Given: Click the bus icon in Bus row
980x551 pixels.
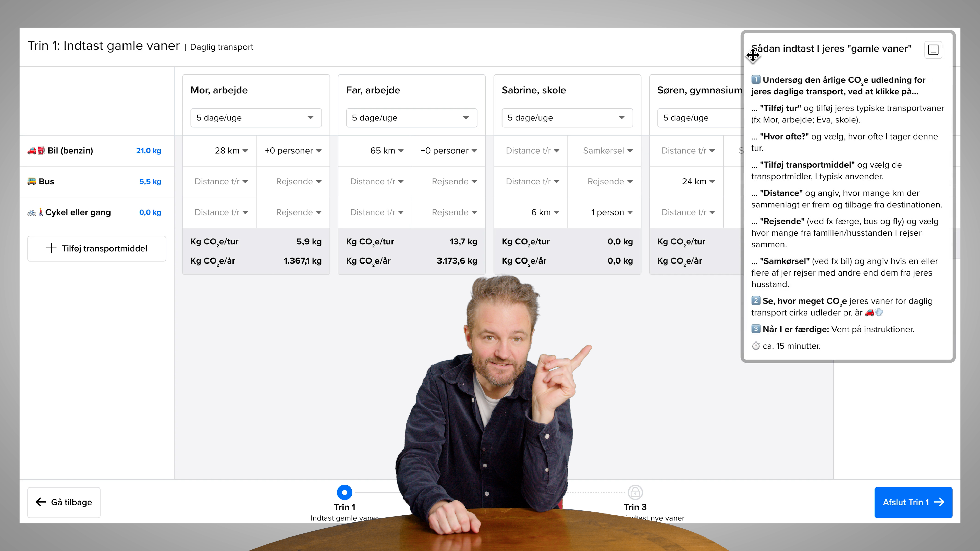Looking at the screenshot, I should pyautogui.click(x=32, y=181).
